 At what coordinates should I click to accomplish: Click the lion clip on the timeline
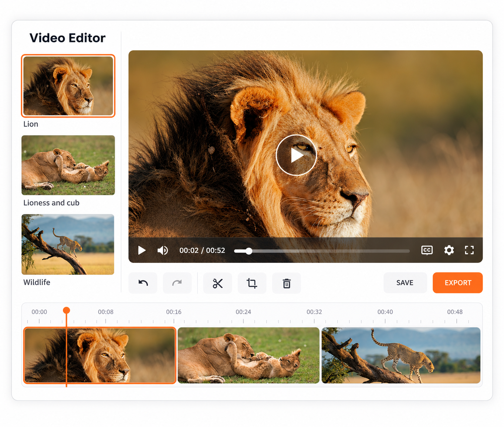[100, 355]
